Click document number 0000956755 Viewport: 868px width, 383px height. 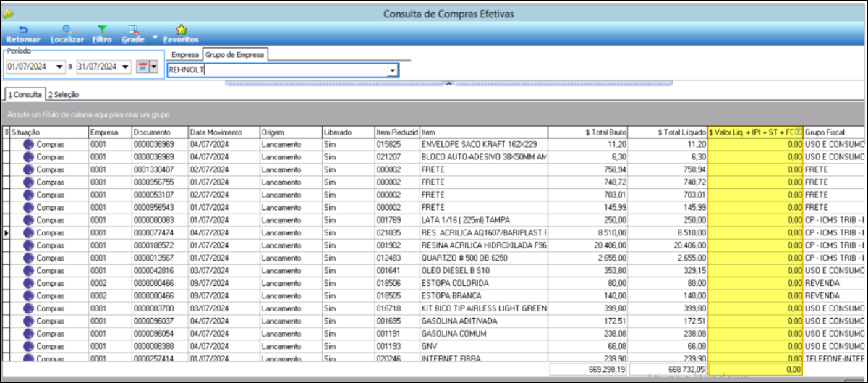[160, 182]
